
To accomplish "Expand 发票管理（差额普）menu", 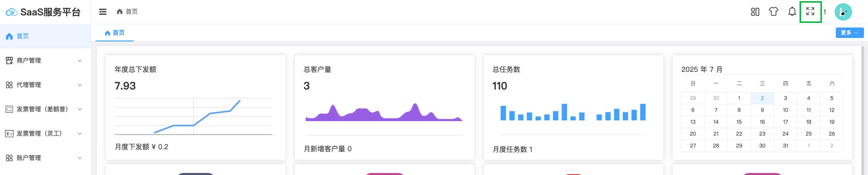I will [x=44, y=109].
